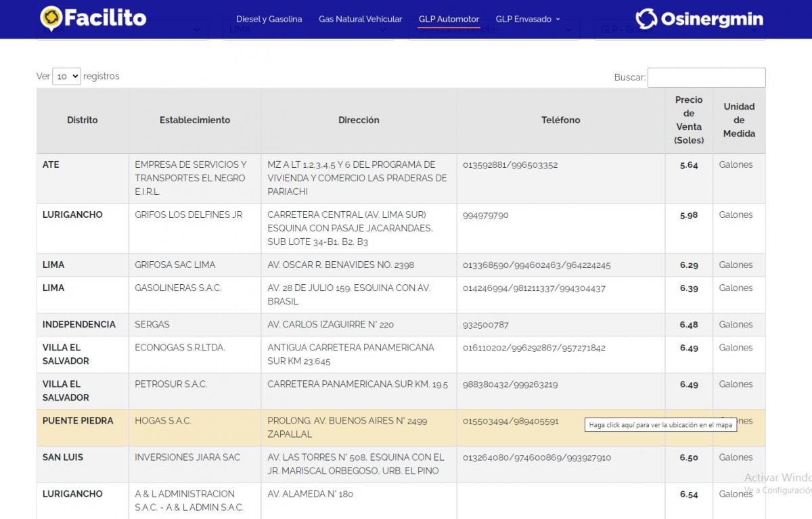Click Empresa de Servicios y Transportes El Negro
Image resolution: width=812 pixels, height=519 pixels.
coord(191,179)
